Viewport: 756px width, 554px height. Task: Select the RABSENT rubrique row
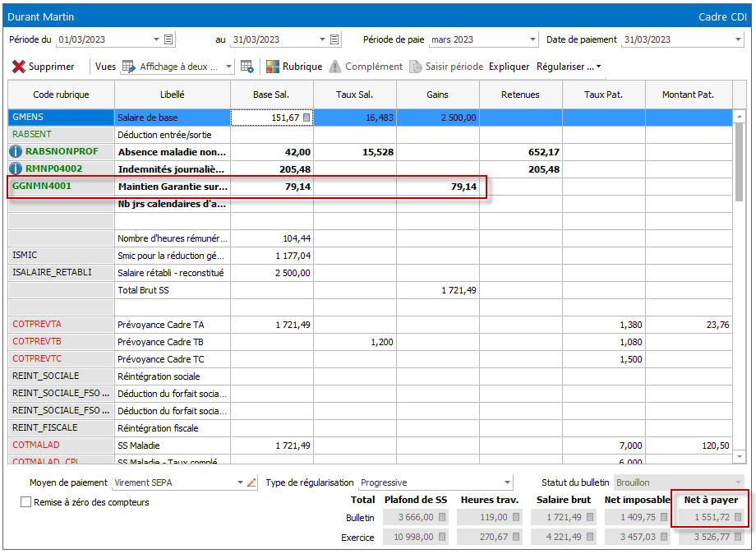pyautogui.click(x=61, y=135)
